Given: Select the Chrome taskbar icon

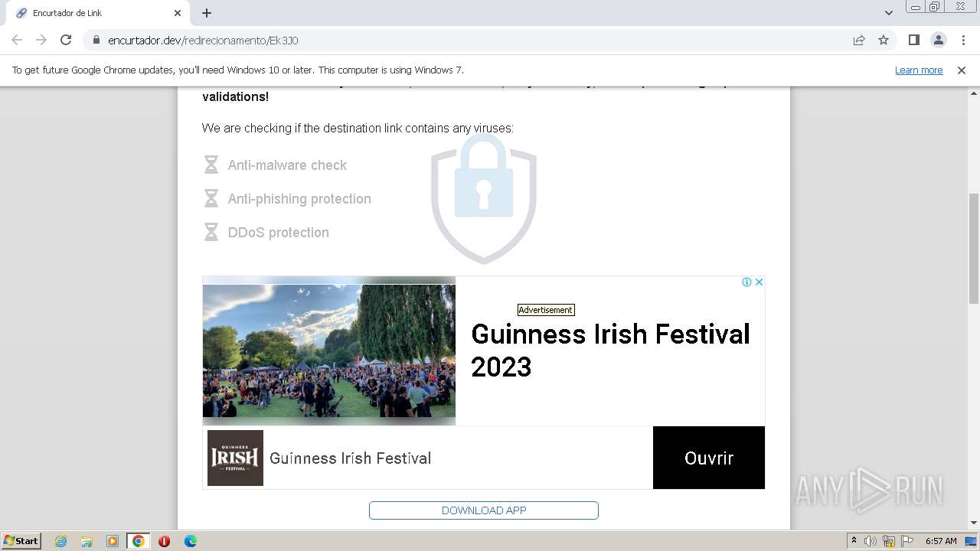Looking at the screenshot, I should [139, 541].
